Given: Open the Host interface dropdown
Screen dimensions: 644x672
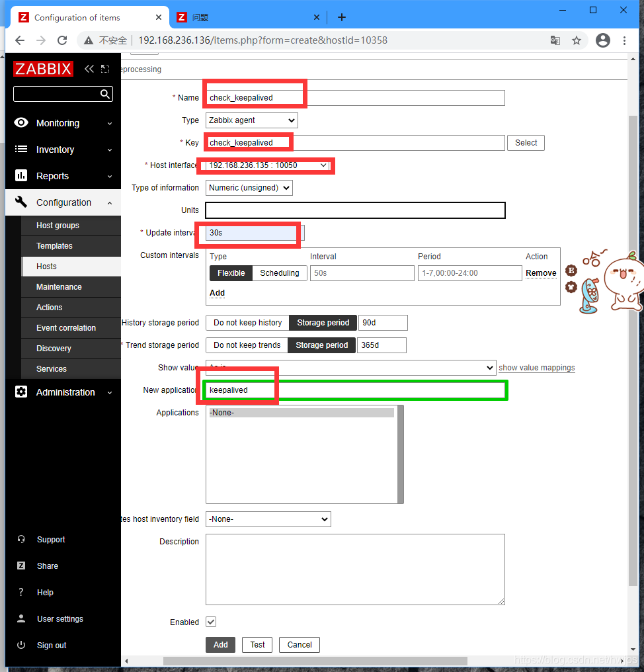Looking at the screenshot, I should tap(268, 165).
